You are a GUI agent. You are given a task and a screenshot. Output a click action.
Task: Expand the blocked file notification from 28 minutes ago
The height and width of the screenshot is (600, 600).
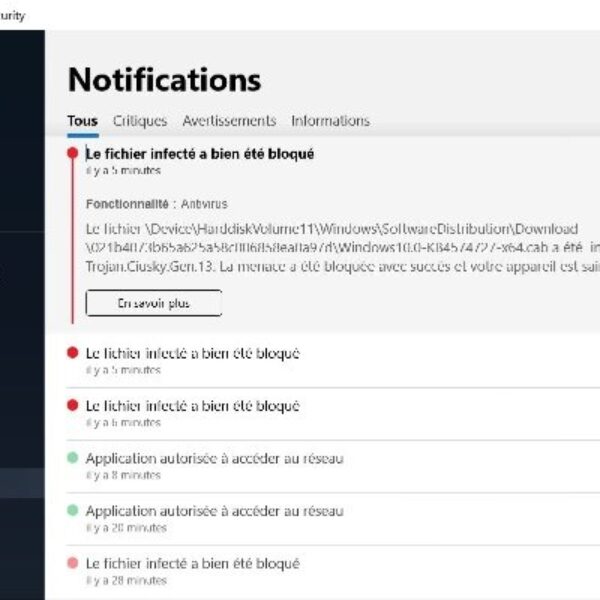coord(193,564)
